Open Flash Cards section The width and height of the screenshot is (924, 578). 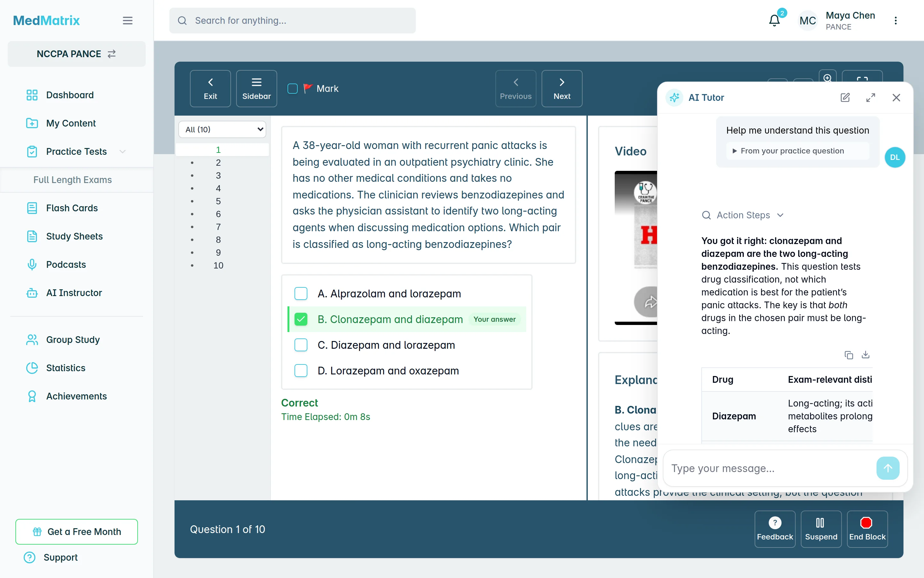pyautogui.click(x=72, y=208)
